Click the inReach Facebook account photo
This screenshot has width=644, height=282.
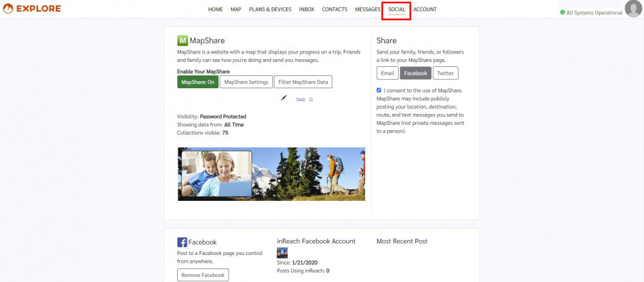(282, 253)
